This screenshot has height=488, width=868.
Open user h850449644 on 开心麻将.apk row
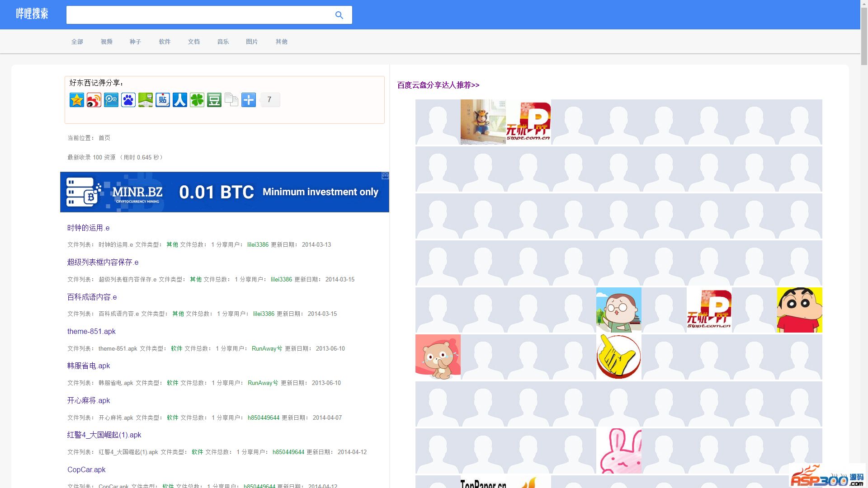[264, 418]
